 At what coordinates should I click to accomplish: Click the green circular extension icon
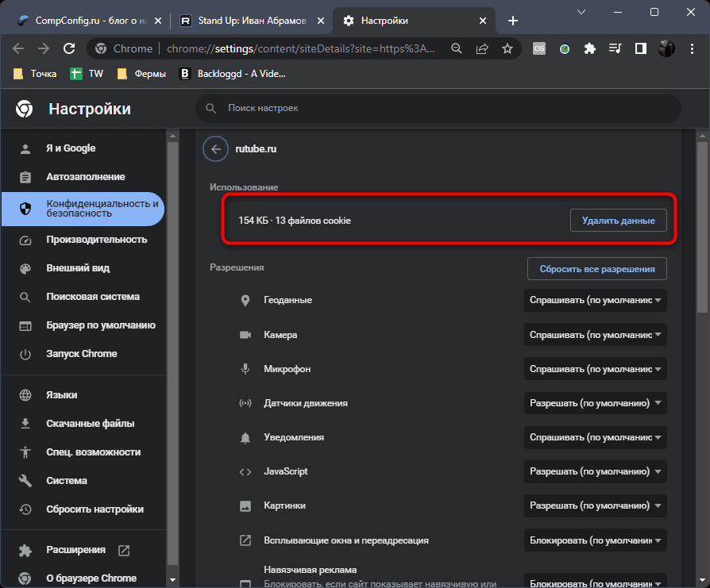(x=564, y=48)
